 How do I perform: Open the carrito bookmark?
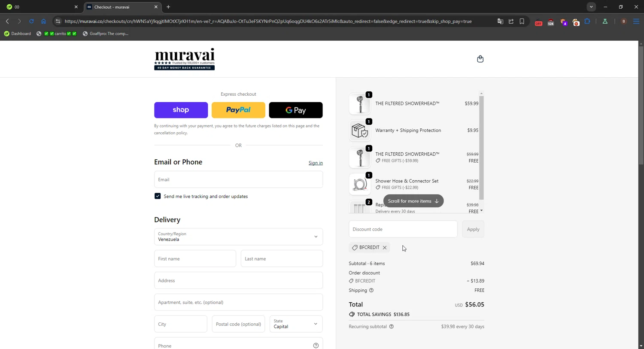point(56,33)
